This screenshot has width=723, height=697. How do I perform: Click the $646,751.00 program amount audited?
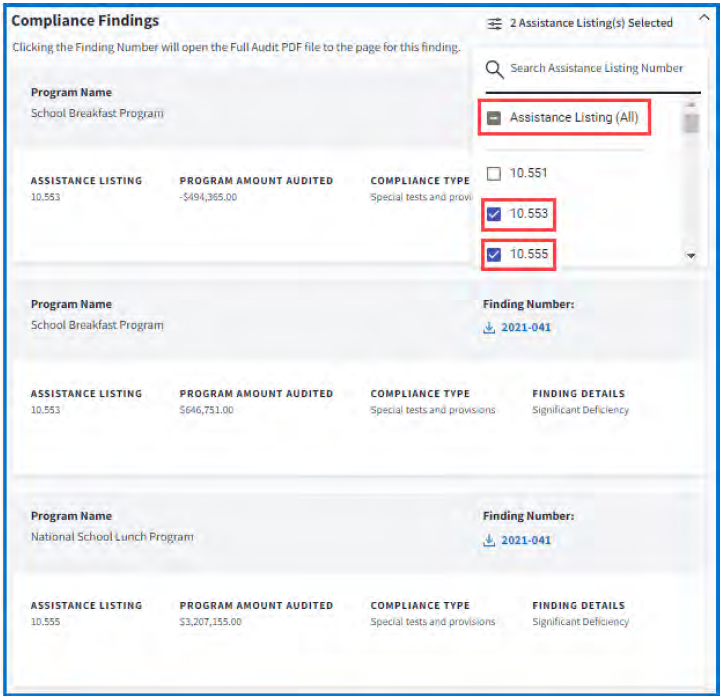tap(206, 410)
